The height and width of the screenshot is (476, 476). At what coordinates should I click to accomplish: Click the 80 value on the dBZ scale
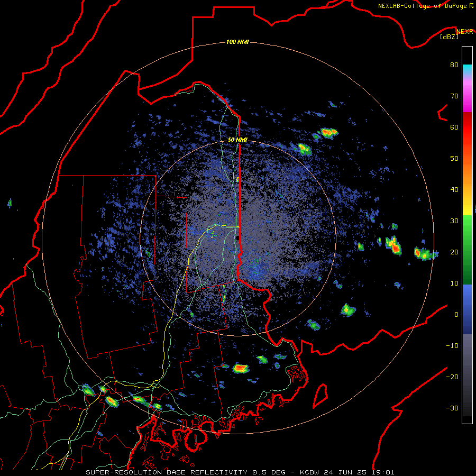(454, 65)
